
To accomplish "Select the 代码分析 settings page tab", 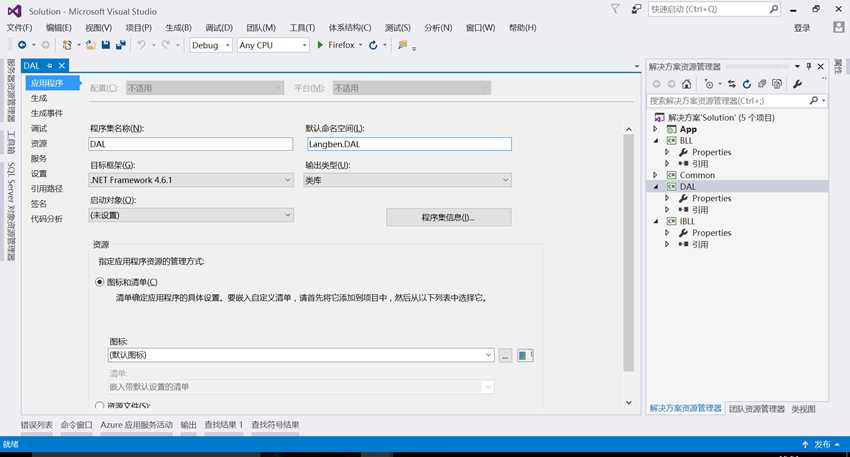I will point(47,219).
